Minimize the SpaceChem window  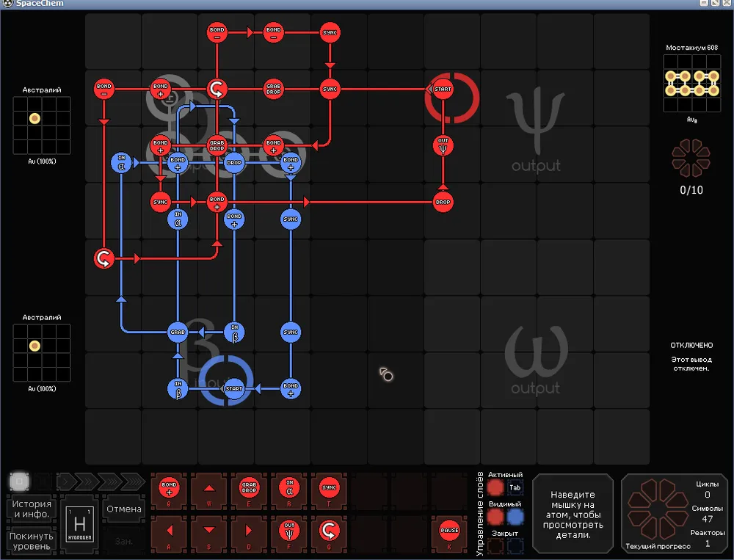point(704,3)
